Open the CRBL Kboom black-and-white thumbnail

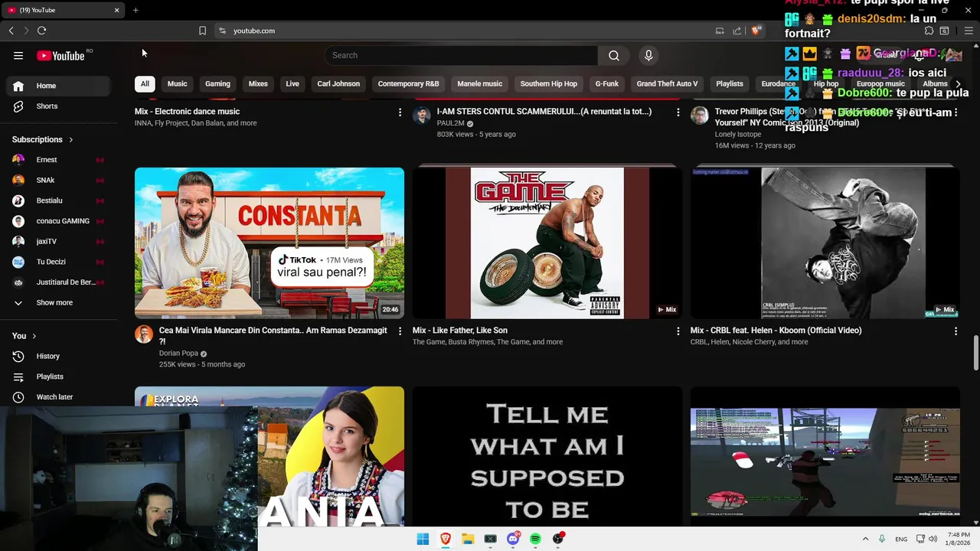click(825, 243)
